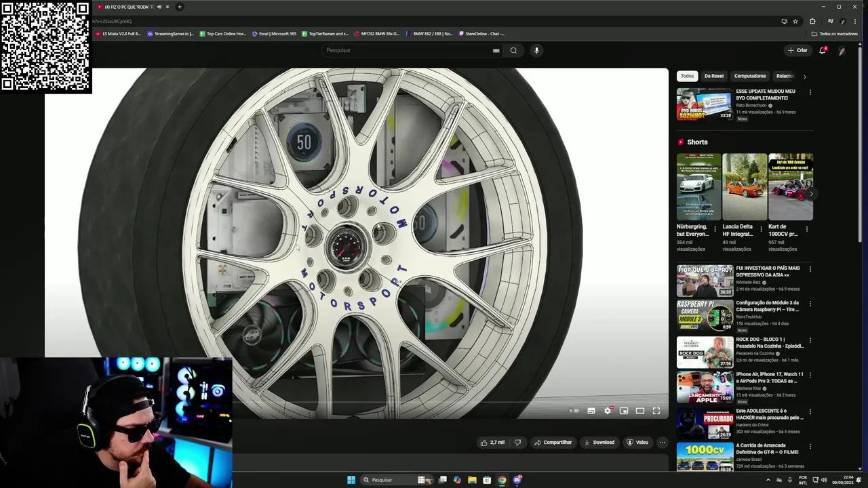Open StreamingServer.io bookmark
The height and width of the screenshot is (488, 868).
(170, 34)
